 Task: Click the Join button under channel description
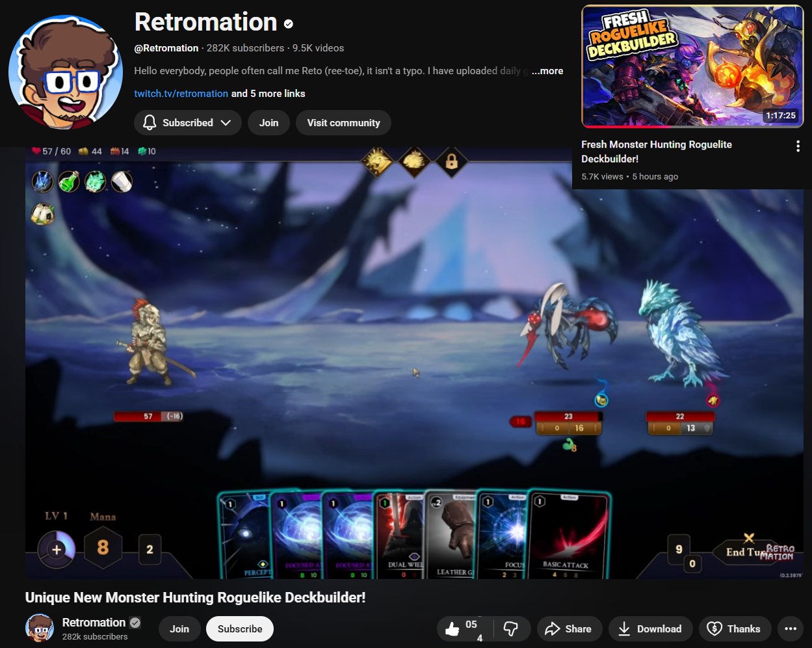coord(269,123)
